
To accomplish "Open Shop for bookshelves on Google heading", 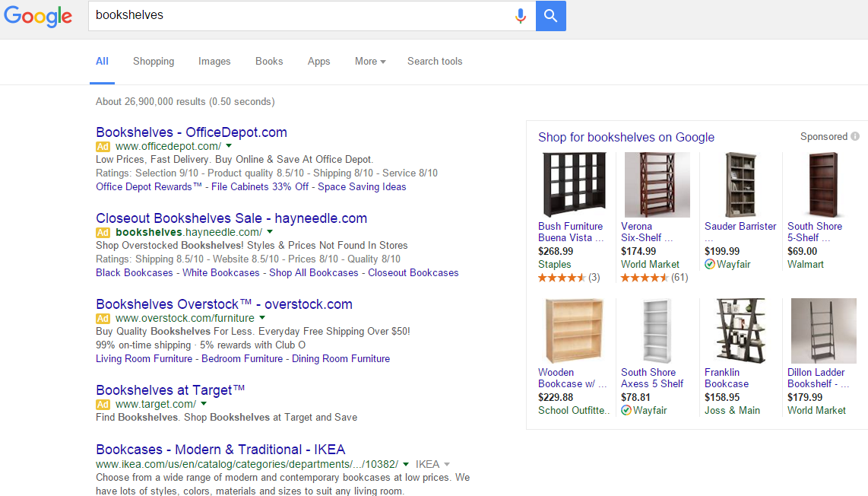I will [x=626, y=138].
